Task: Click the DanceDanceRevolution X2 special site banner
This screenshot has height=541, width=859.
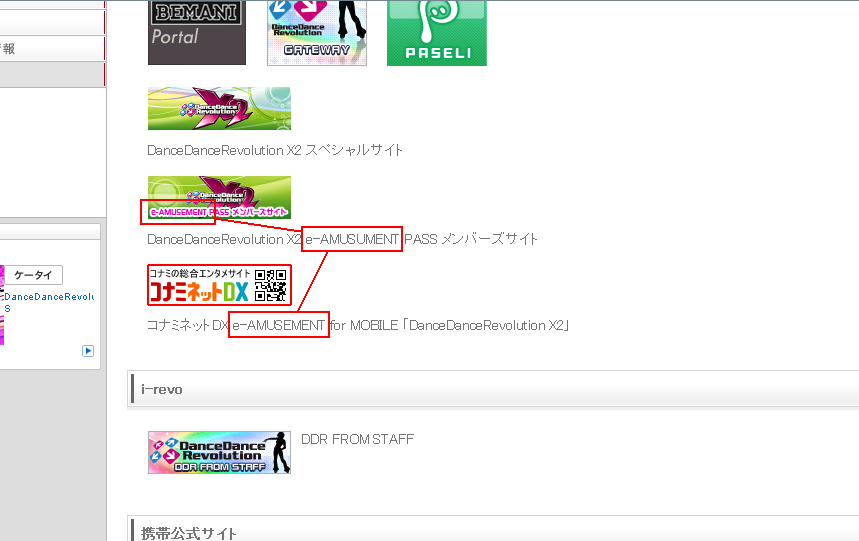Action: 219,108
